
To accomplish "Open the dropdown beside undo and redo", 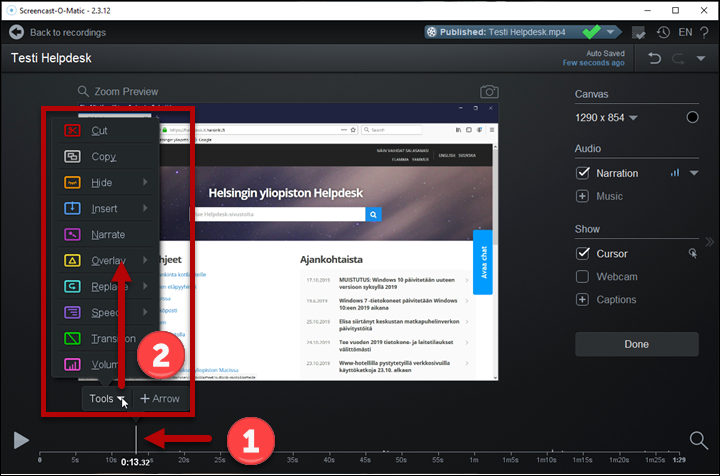I will point(701,58).
